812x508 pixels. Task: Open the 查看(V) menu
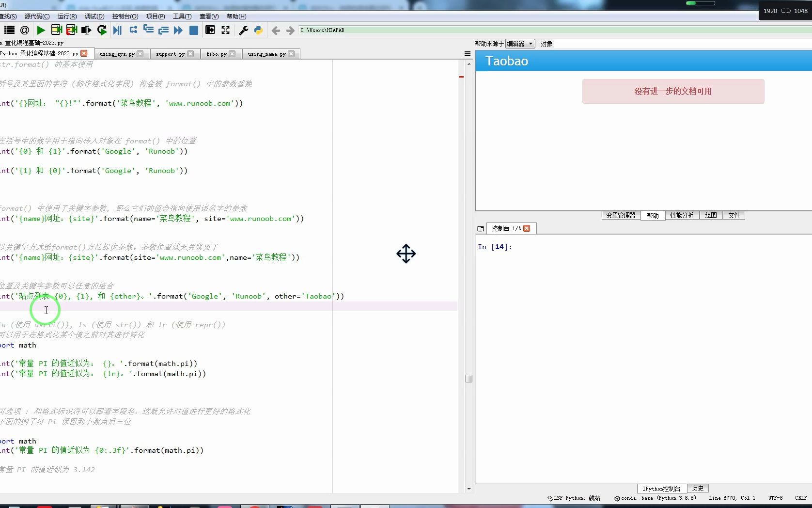coord(209,16)
